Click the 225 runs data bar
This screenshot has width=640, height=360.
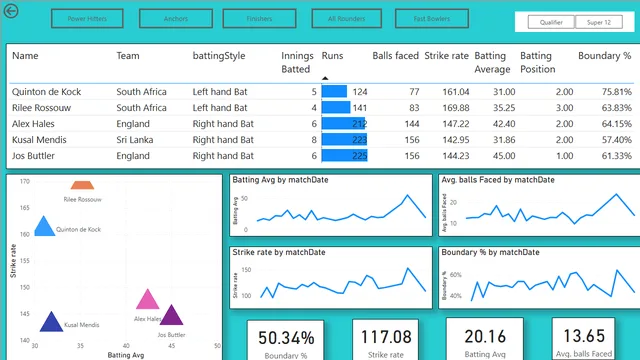pos(344,156)
